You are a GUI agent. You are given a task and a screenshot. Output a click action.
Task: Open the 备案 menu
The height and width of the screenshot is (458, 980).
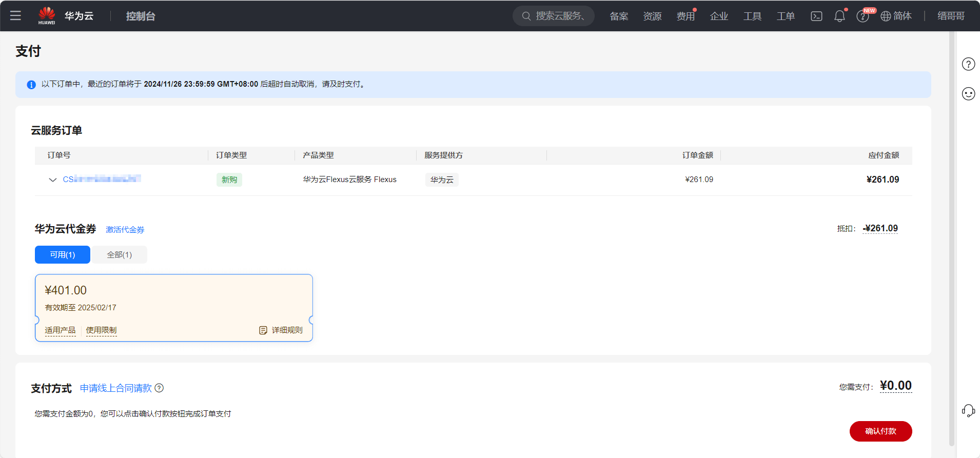click(x=619, y=16)
